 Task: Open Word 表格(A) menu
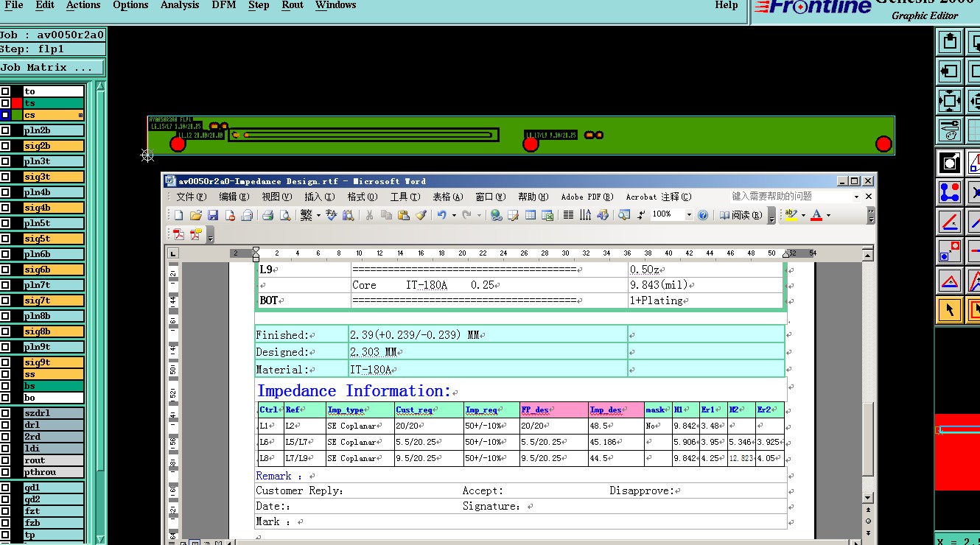click(447, 197)
